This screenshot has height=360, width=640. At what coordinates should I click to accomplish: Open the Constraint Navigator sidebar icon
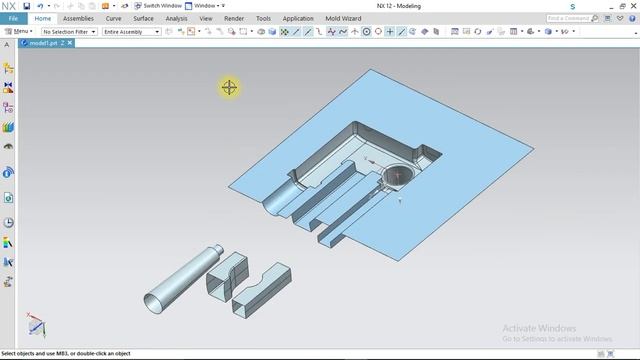8,87
